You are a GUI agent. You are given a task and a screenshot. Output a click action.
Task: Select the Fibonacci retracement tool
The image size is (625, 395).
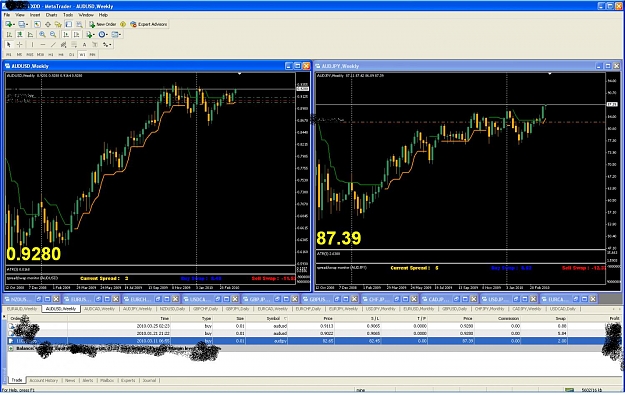click(74, 45)
